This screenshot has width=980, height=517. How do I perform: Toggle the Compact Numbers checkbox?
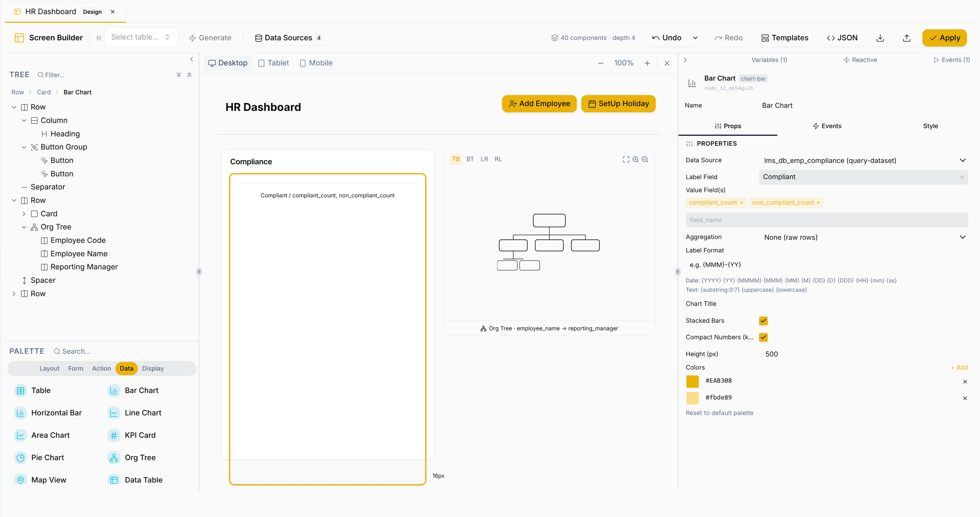click(763, 337)
